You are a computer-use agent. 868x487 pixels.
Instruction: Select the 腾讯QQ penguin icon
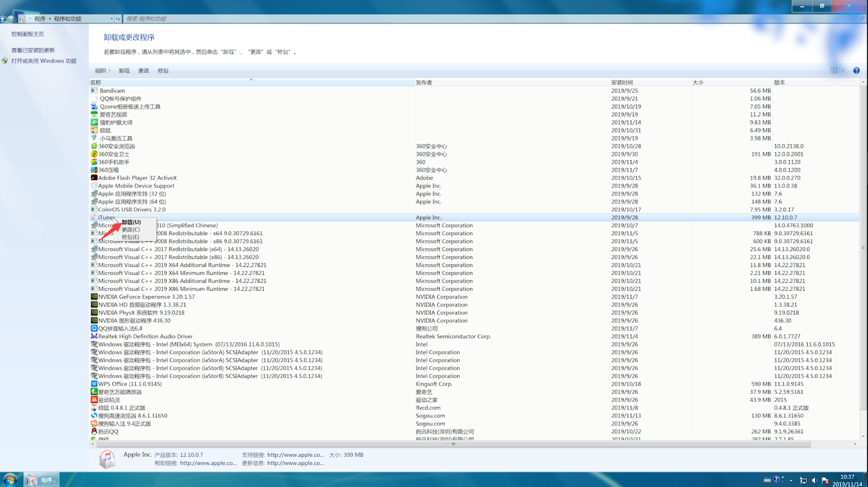point(94,432)
